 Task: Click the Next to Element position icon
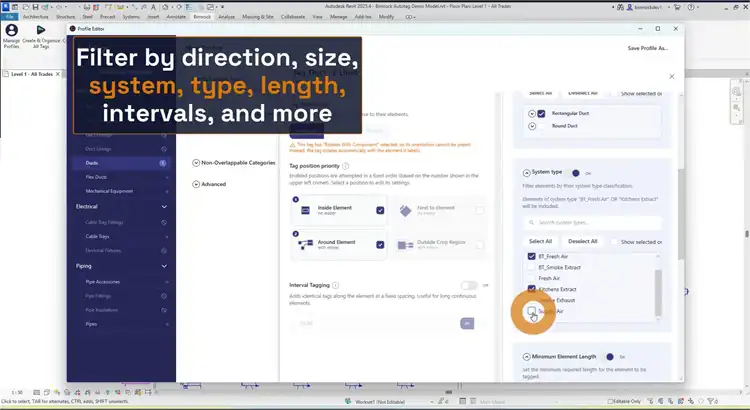tap(405, 211)
